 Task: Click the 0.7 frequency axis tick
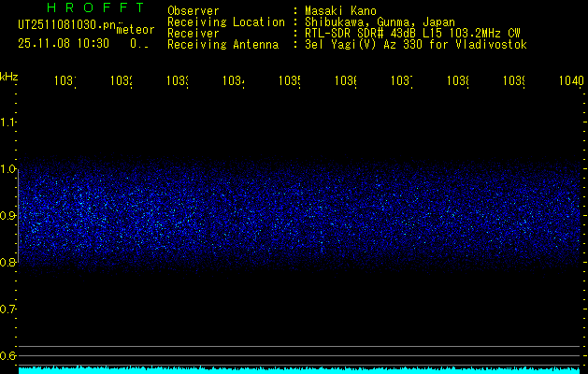point(8,309)
